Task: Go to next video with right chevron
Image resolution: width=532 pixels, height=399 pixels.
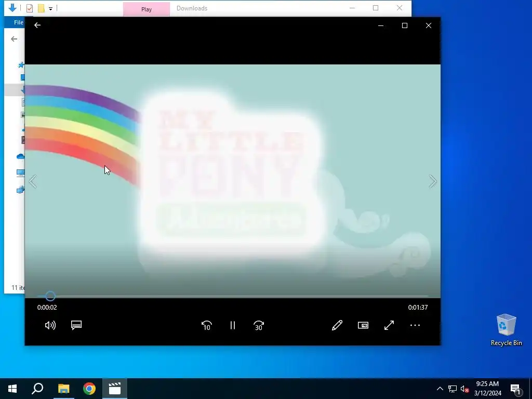Action: pyautogui.click(x=433, y=181)
